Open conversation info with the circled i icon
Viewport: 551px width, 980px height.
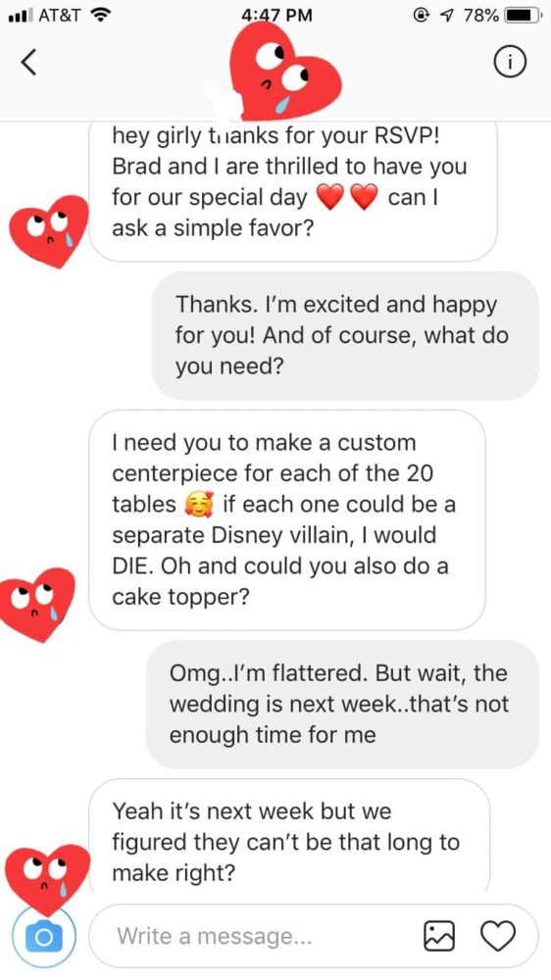tap(510, 61)
